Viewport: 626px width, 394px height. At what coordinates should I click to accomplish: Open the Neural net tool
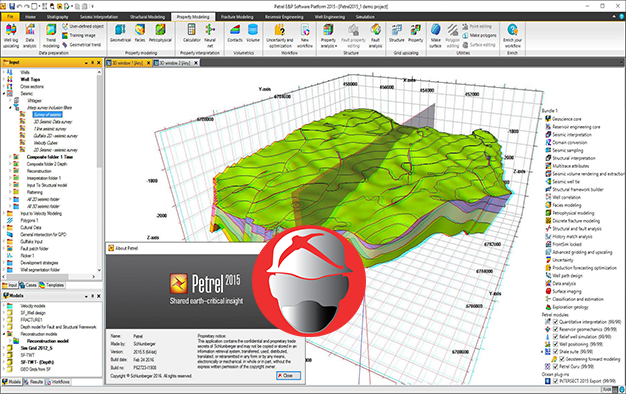point(210,36)
